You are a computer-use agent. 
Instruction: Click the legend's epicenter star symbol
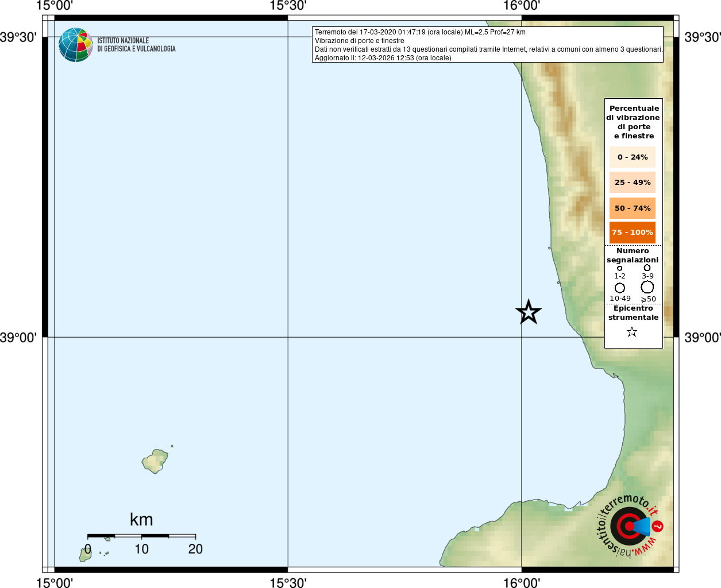(632, 332)
